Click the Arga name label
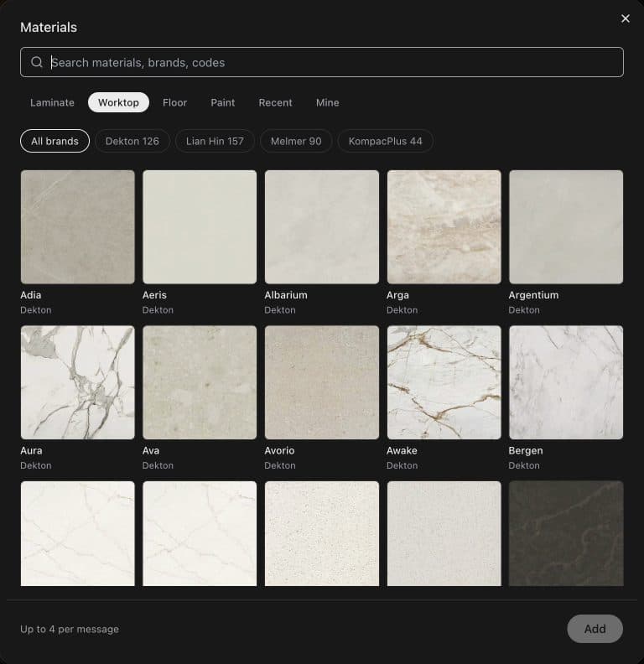The image size is (644, 664). point(397,295)
